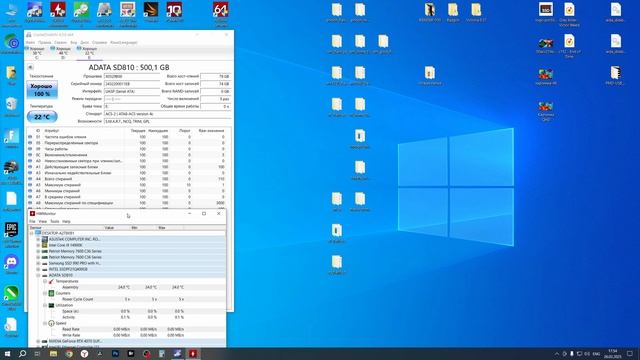This screenshot has width=640, height=360.
Task: Select the second disk tab showing 48 °C
Action: 63,53
